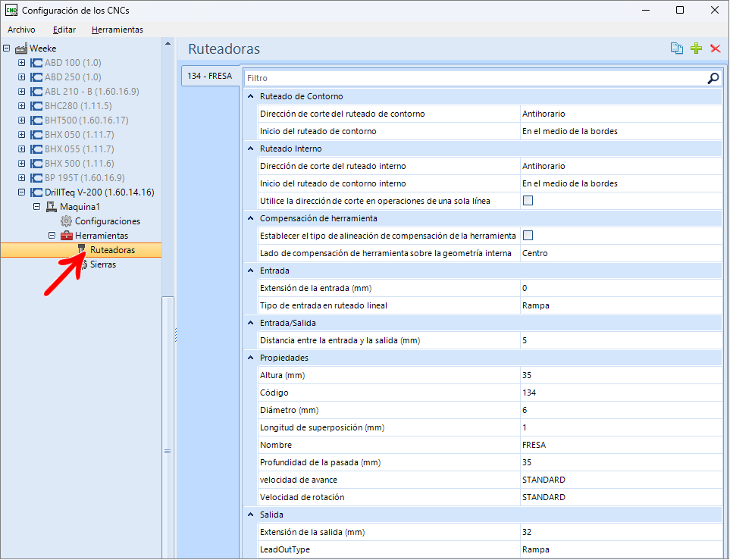Edit the Diámetro (mm) value 6
The height and width of the screenshot is (560, 730).
(x=621, y=410)
